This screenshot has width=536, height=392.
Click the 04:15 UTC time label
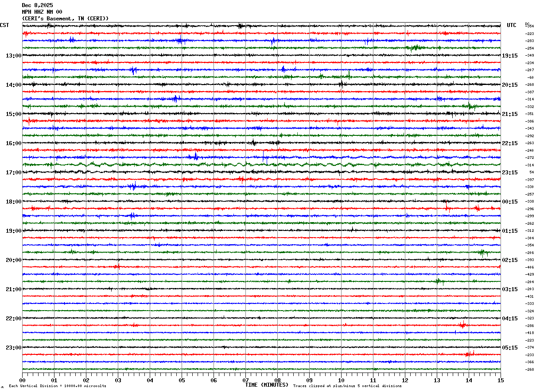pos(510,319)
